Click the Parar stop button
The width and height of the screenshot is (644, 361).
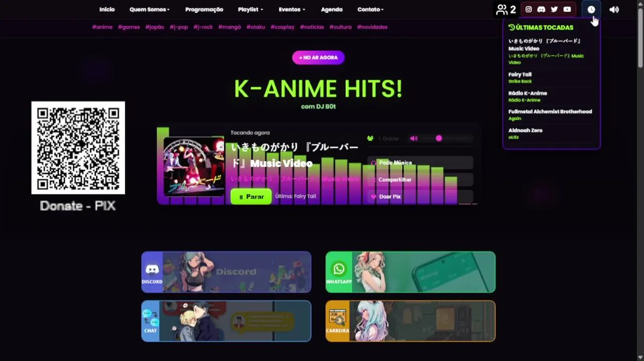click(x=251, y=197)
